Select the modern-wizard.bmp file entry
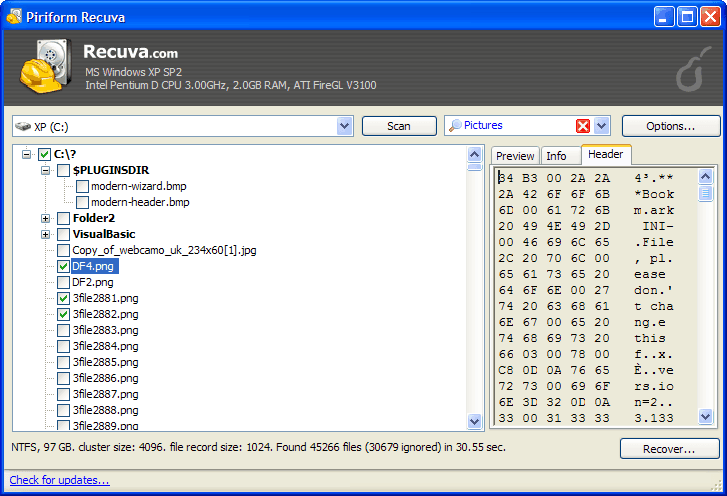Image resolution: width=727 pixels, height=496 pixels. (x=138, y=186)
